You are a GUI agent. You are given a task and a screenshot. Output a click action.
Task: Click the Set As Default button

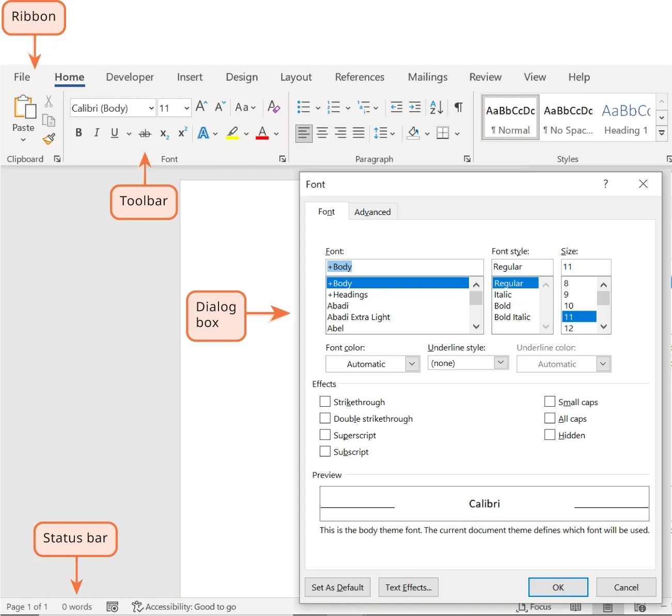337,587
